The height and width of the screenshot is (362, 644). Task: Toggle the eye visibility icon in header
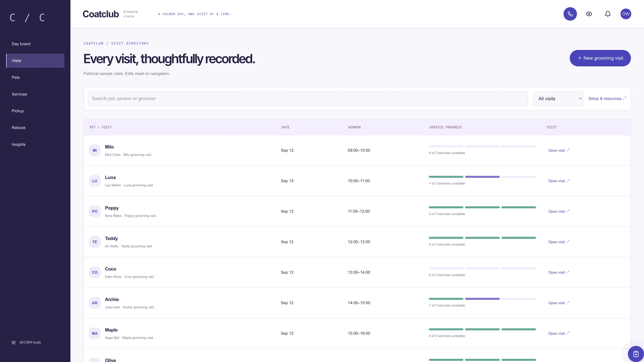pos(589,14)
